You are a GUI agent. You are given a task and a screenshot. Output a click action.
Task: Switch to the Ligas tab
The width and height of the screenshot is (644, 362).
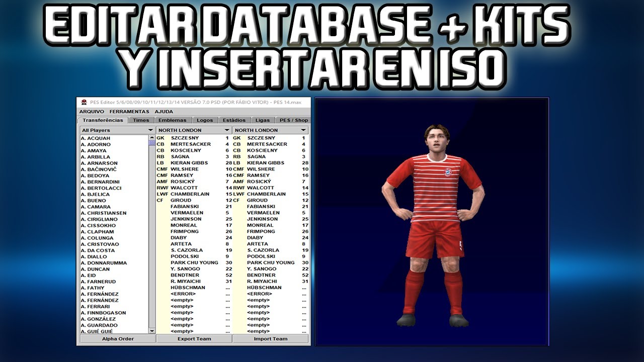tap(263, 120)
